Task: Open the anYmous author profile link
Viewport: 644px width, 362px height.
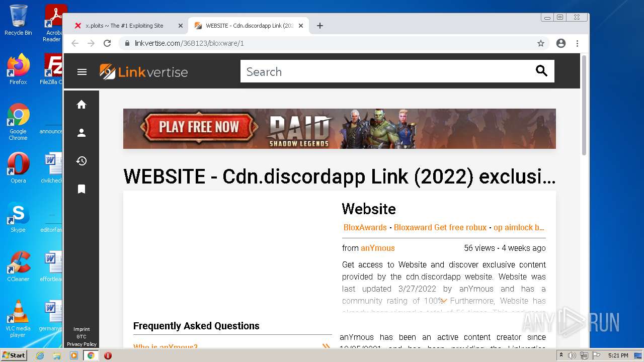Action: (x=378, y=248)
